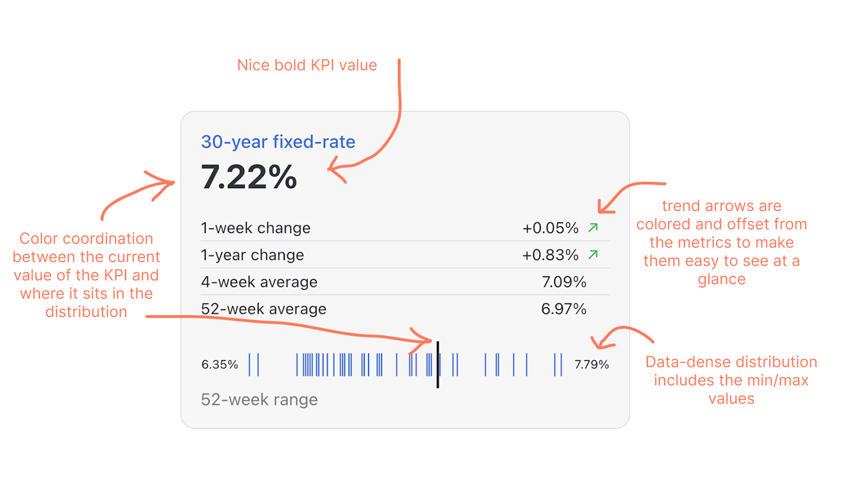Screen dimensions: 866x504
Task: Click the 52-week average label
Action: (264, 309)
